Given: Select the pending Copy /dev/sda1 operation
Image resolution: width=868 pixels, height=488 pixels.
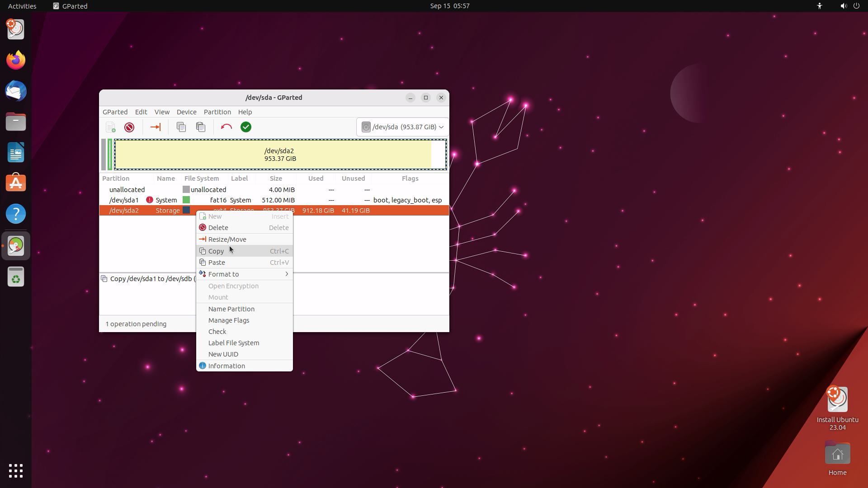Looking at the screenshot, I should click(x=148, y=279).
